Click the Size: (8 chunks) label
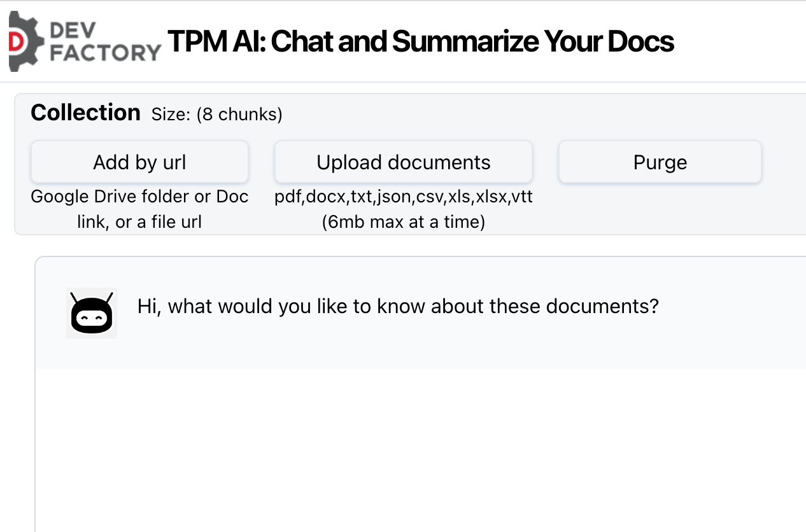The image size is (806, 532). coord(216,115)
